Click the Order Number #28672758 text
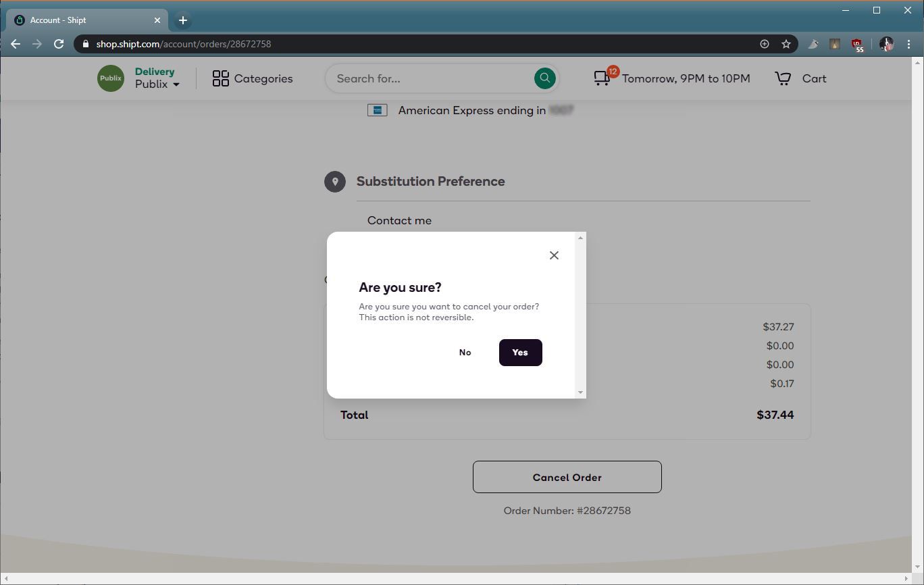 567,511
